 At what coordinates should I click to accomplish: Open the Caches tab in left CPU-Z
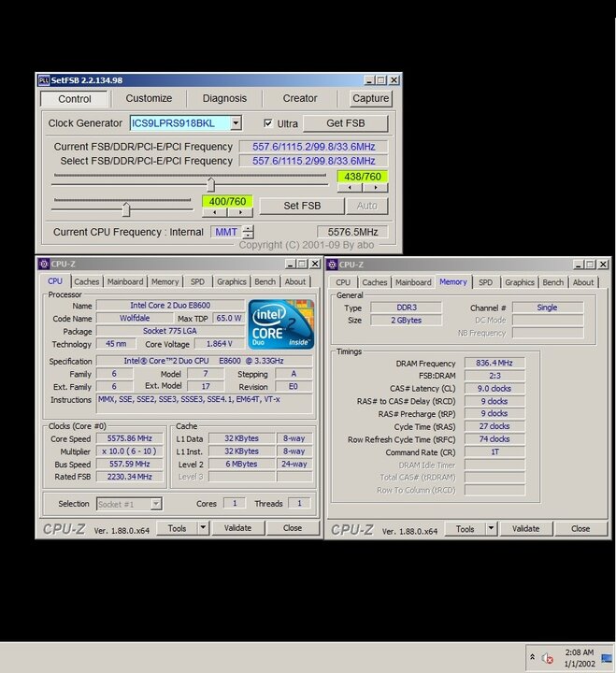click(86, 281)
